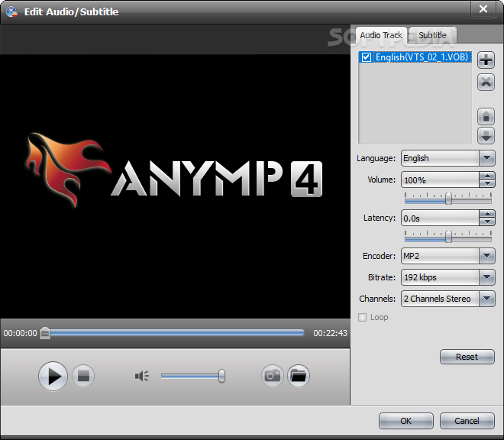The height and width of the screenshot is (440, 504).
Task: Click the Latency slider handle under 0.0s
Action: pos(449,237)
